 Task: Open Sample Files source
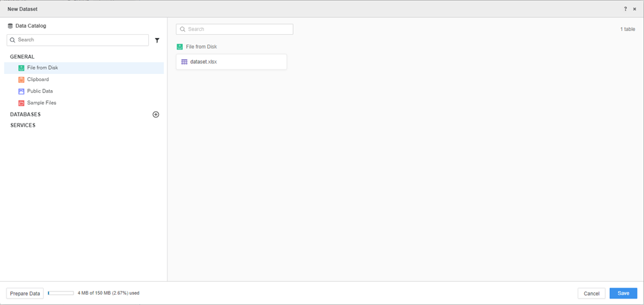(x=41, y=103)
